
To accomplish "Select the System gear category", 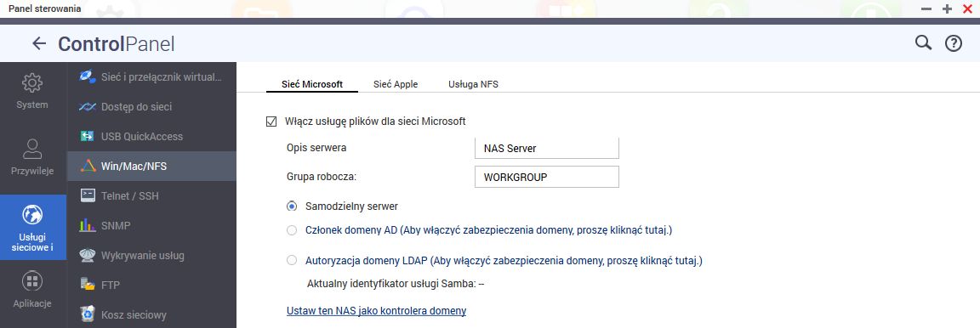I will (x=32, y=91).
